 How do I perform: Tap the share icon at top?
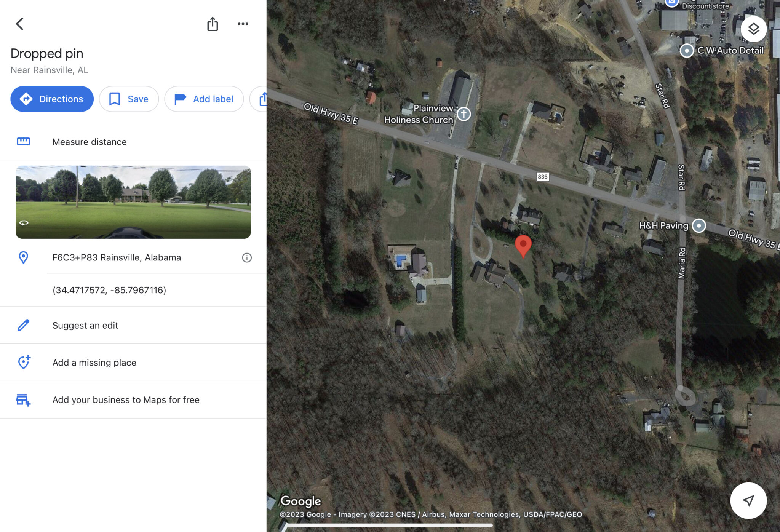click(x=213, y=24)
